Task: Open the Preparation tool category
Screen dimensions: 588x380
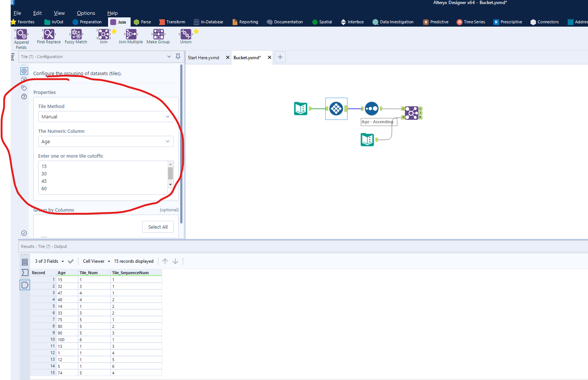Action: (87, 22)
